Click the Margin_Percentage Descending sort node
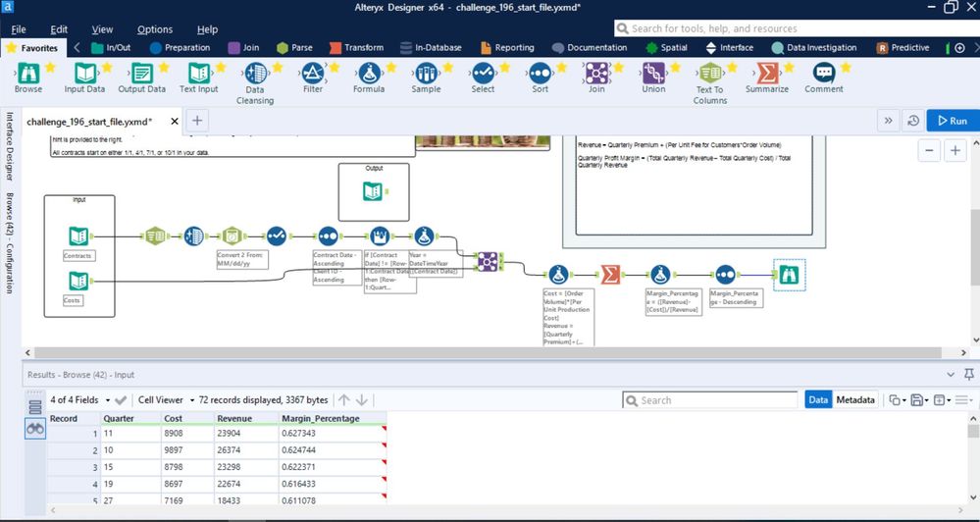This screenshot has height=522, width=980. tap(724, 275)
